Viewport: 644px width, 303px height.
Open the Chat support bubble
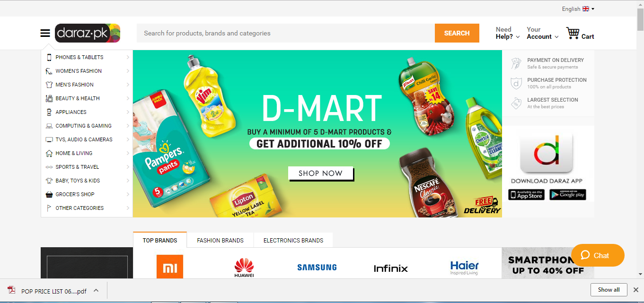point(598,255)
